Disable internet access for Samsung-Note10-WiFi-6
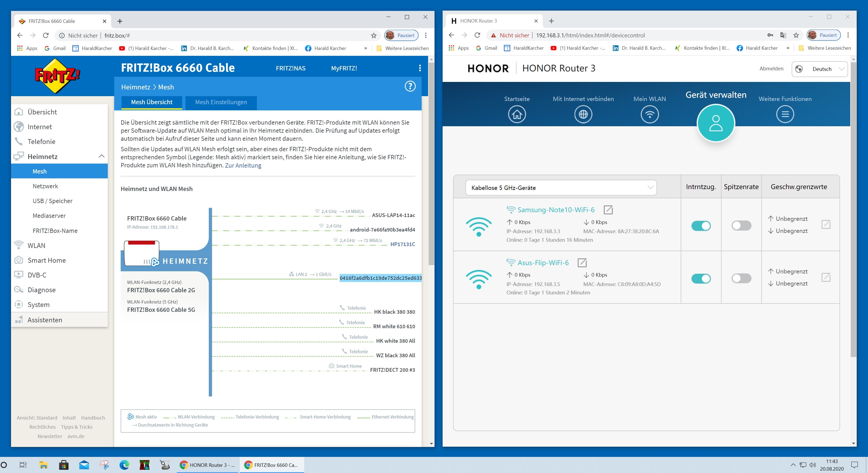This screenshot has width=868, height=473. pos(701,226)
